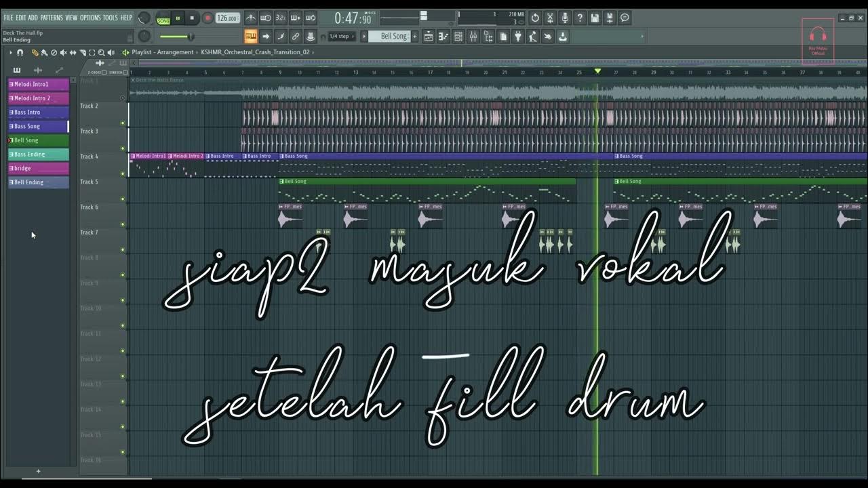Open the browser panel icon
The image size is (868, 488).
coord(488,37)
